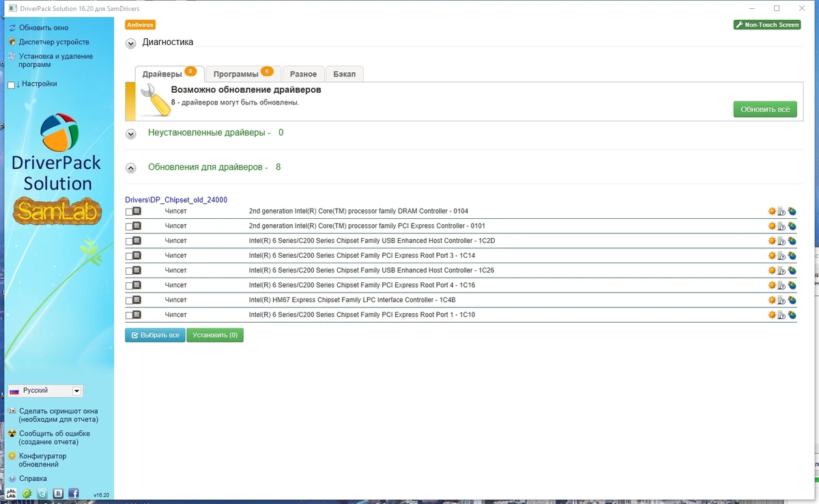Open Конфигуратор обновлений link

click(x=42, y=460)
